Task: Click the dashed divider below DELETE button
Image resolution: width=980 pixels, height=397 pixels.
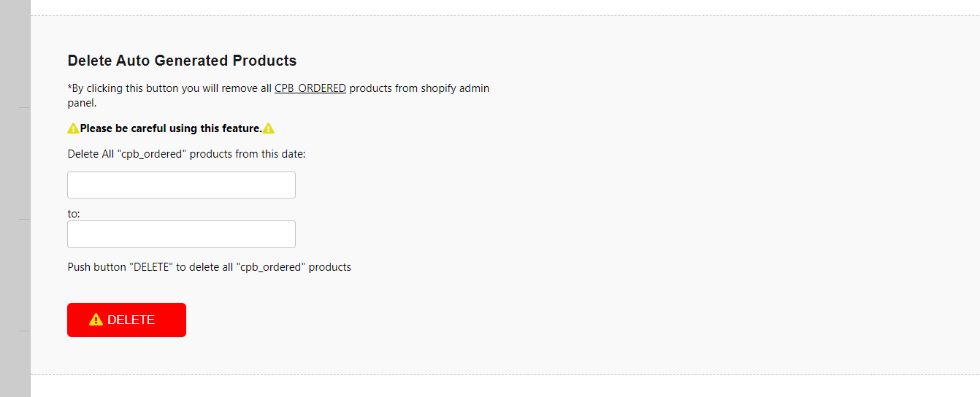Action: pyautogui.click(x=505, y=375)
